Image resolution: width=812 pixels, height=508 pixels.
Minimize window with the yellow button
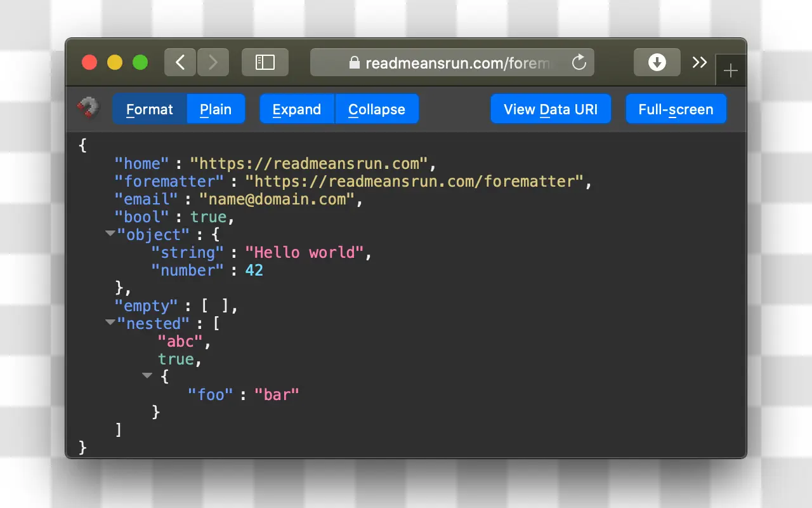pos(115,62)
